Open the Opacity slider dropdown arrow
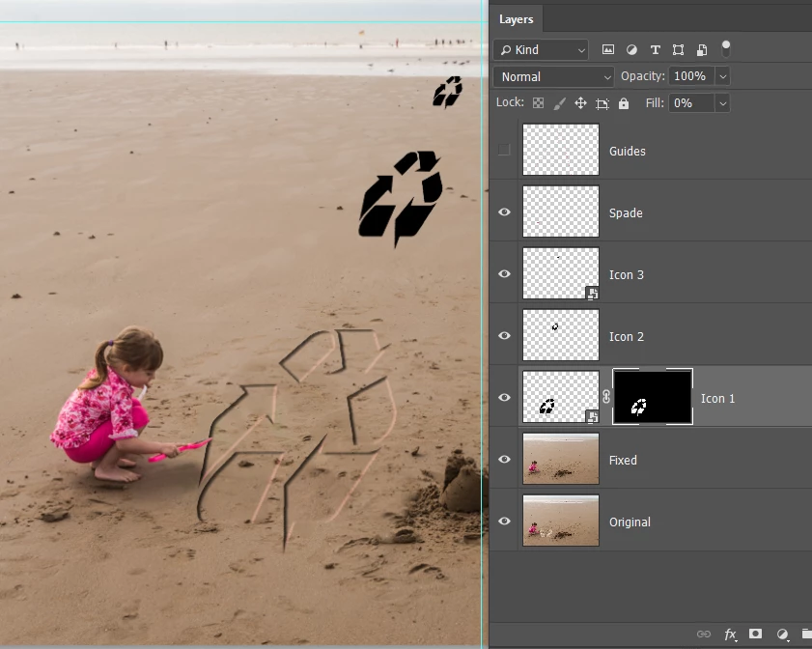The height and width of the screenshot is (649, 812). coord(723,76)
